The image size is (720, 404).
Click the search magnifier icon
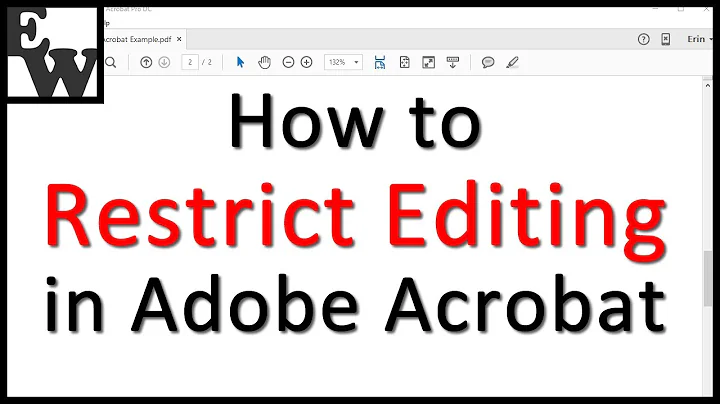(111, 62)
